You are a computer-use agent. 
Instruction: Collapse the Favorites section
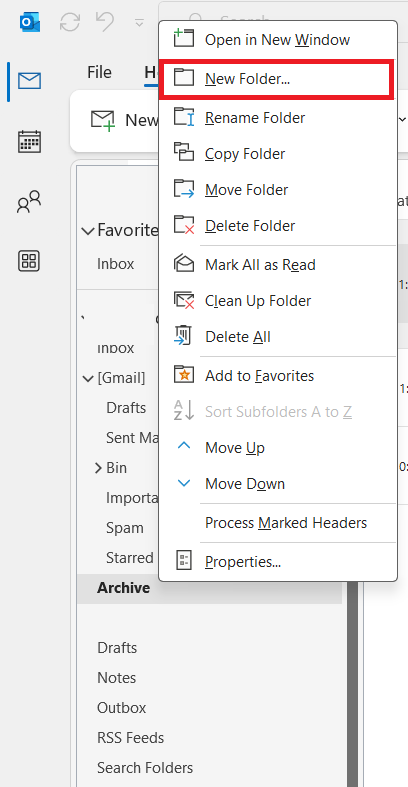[88, 231]
